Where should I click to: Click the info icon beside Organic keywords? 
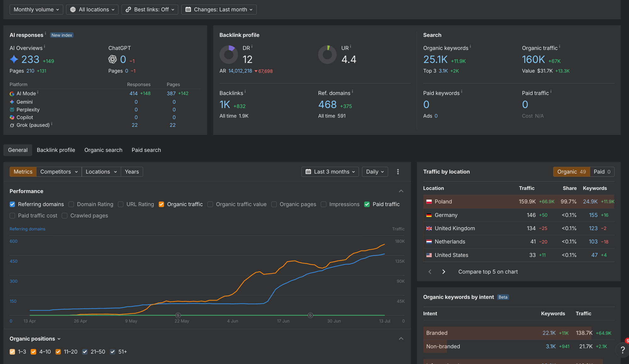[x=470, y=47]
